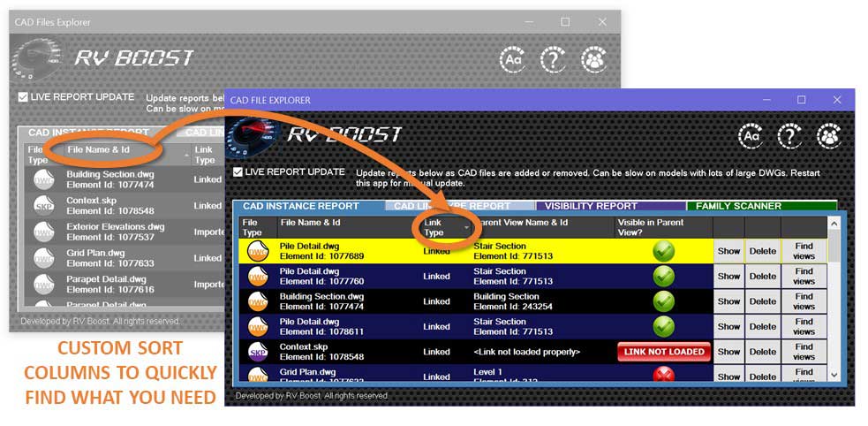Click DWG icon beside Parapet Detail.dwg 1077616 in background window
Screen dimensions: 868x426
point(44,285)
